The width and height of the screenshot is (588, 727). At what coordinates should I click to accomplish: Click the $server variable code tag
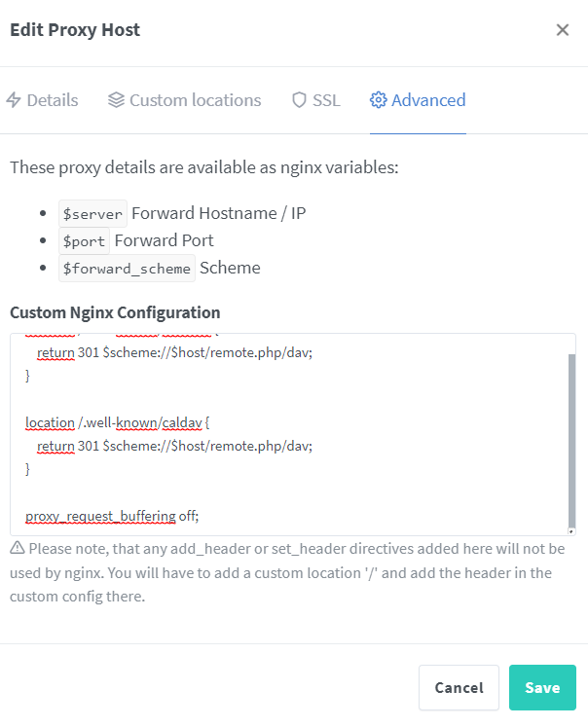(92, 214)
